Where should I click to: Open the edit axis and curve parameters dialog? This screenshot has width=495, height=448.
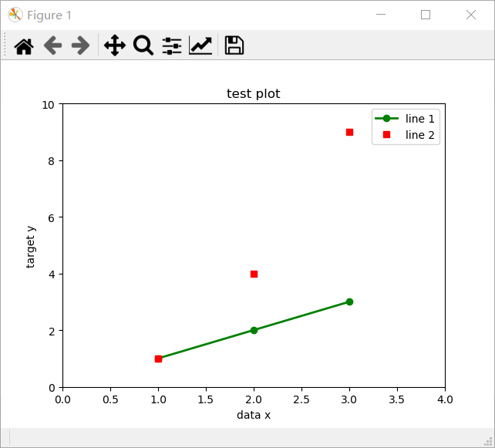(200, 45)
